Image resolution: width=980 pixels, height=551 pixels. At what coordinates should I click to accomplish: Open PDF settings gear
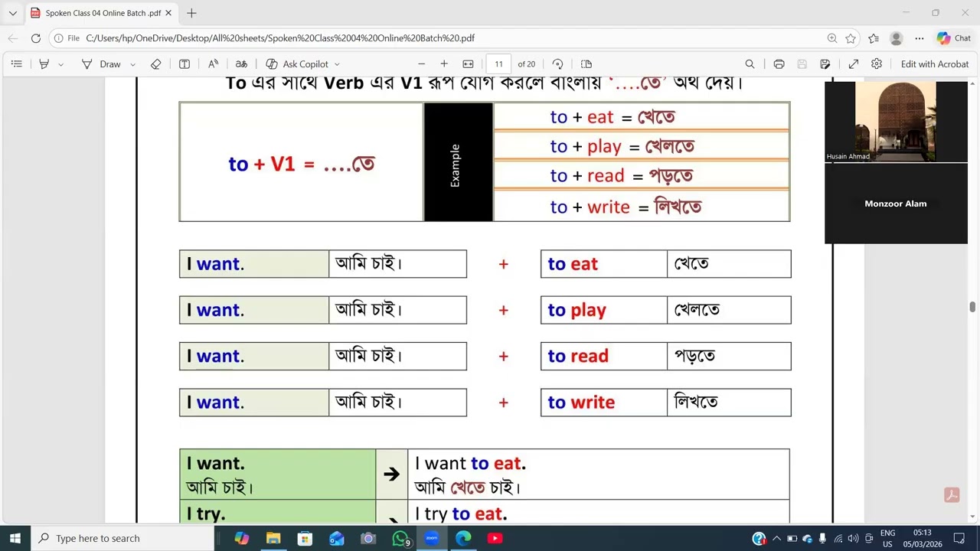(x=877, y=64)
